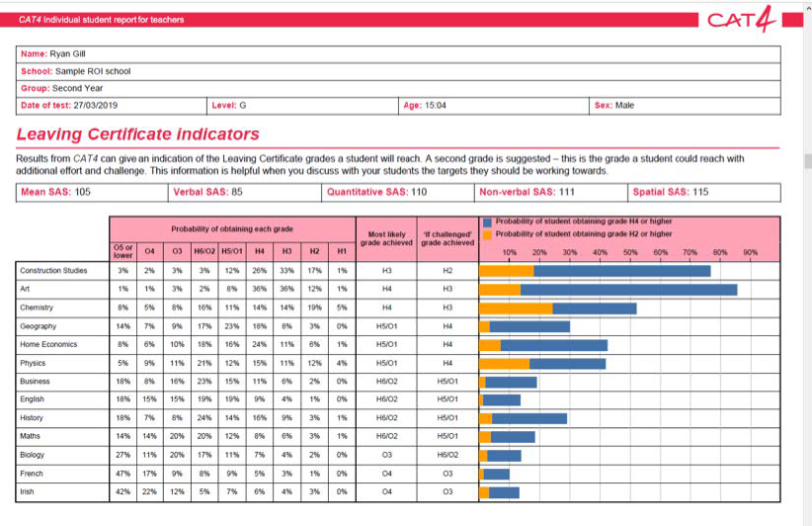Click the Most likely grade achieved header

(x=386, y=239)
